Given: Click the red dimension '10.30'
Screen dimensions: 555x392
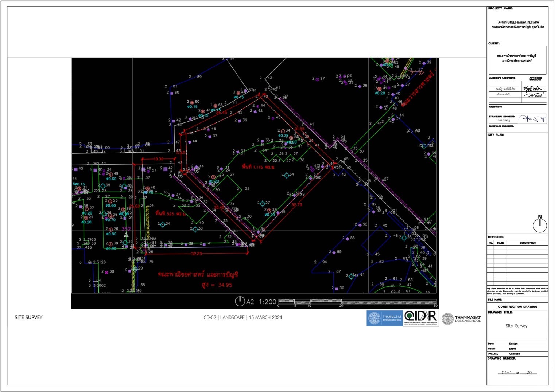Looking at the screenshot, I should point(158,159).
